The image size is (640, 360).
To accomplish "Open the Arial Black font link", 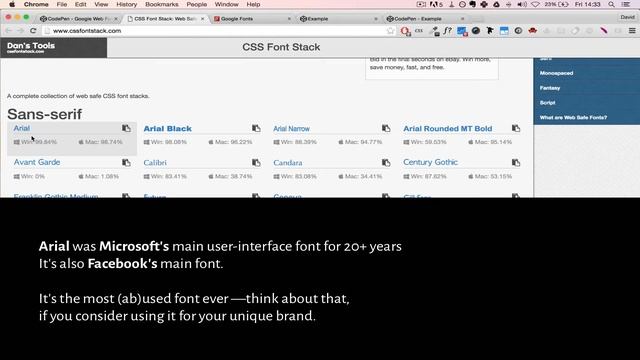I will [167, 129].
